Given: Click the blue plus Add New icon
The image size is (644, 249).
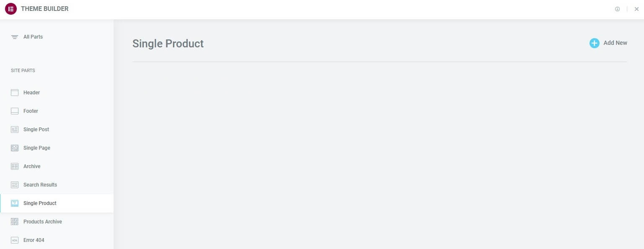Looking at the screenshot, I should [594, 43].
